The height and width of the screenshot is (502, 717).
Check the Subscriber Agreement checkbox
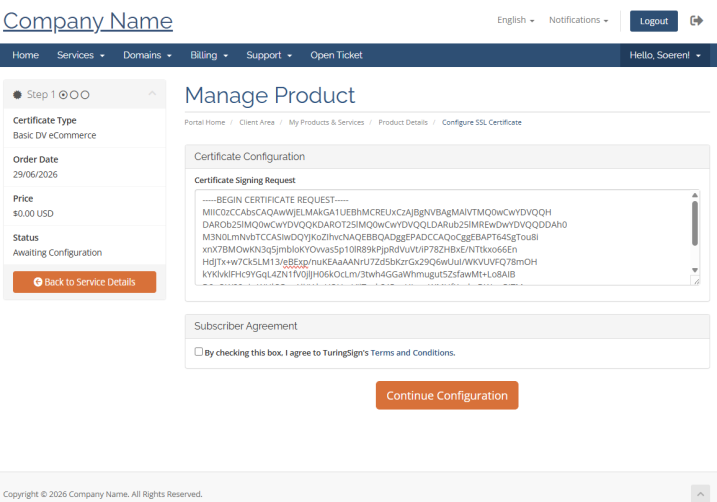pyautogui.click(x=198, y=352)
